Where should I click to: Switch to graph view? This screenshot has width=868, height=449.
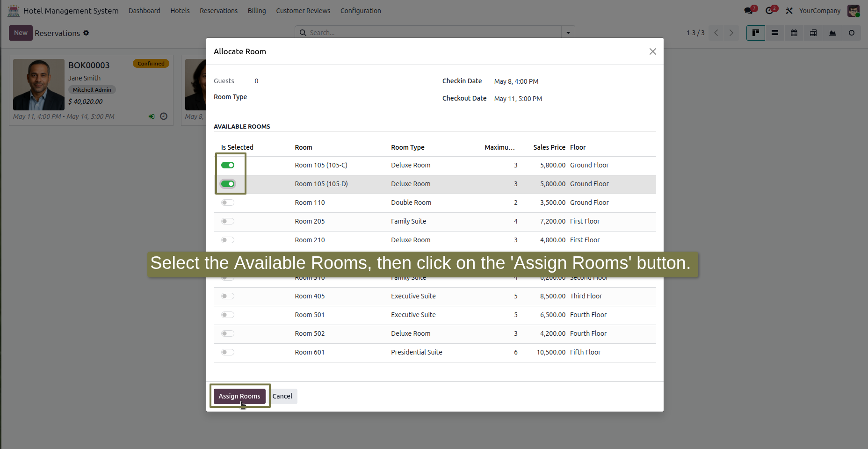pos(832,33)
